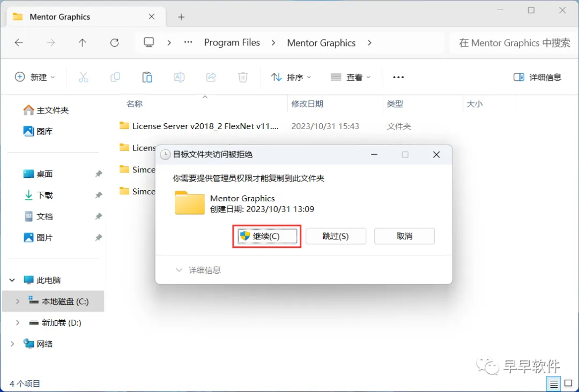The width and height of the screenshot is (579, 392).
Task: Click the search box 在 Mentor Graphics 中搜索
Action: (x=514, y=43)
